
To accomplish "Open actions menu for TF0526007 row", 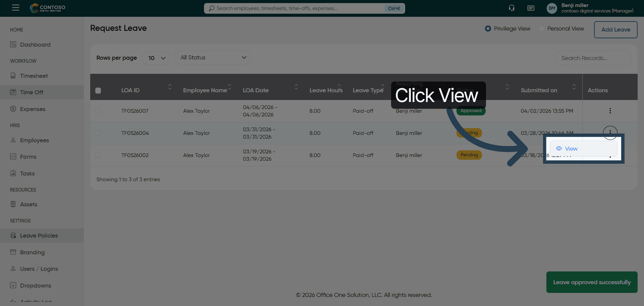I will 610,111.
